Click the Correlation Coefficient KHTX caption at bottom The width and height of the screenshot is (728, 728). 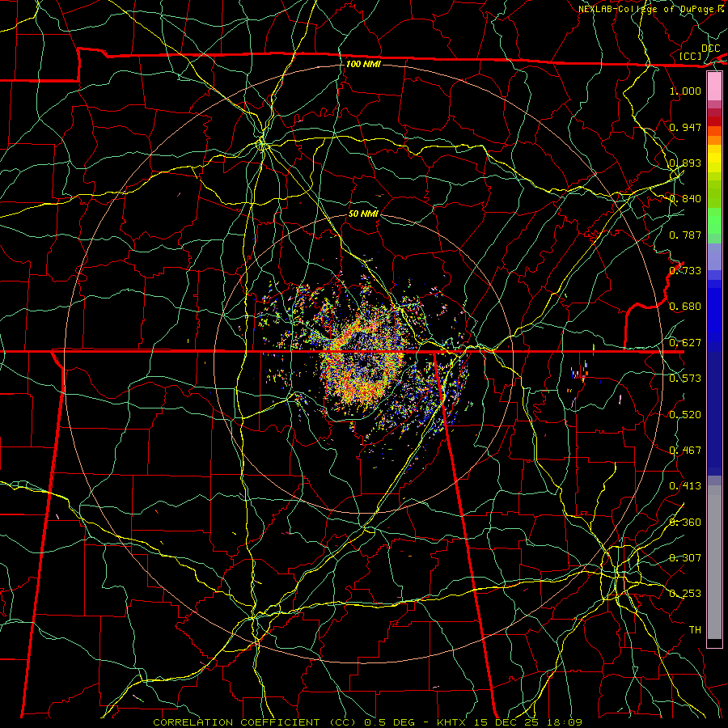[368, 722]
